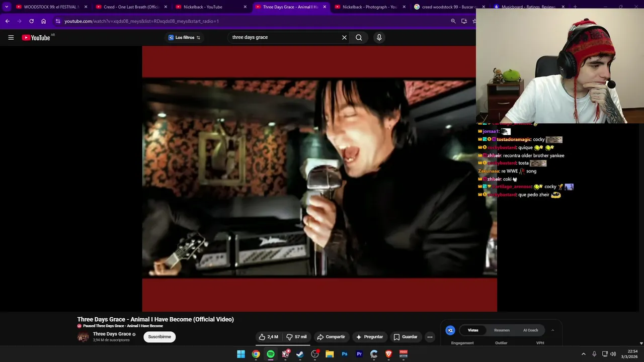644x362 pixels.
Task: Click the Preguntar ask button
Action: click(369, 337)
